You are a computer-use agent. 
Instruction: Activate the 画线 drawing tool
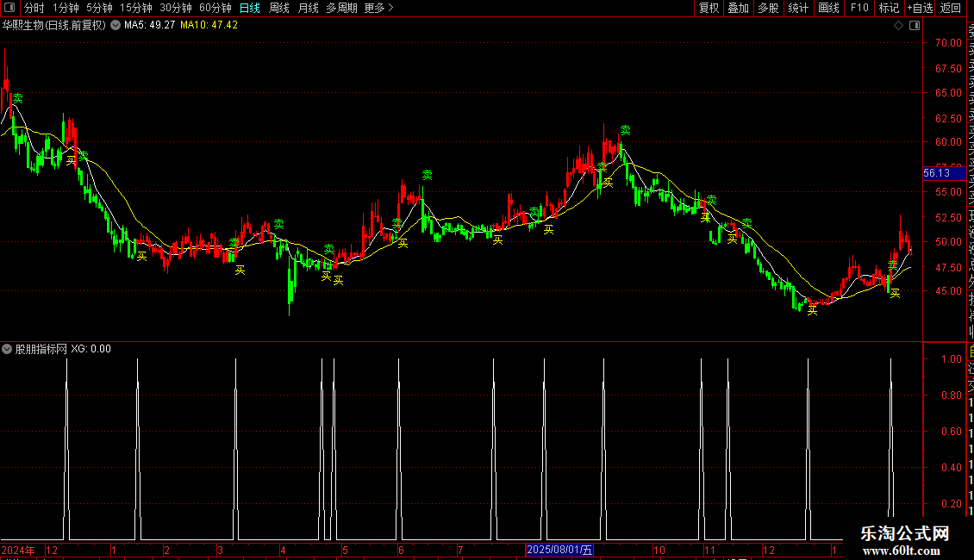(x=828, y=8)
